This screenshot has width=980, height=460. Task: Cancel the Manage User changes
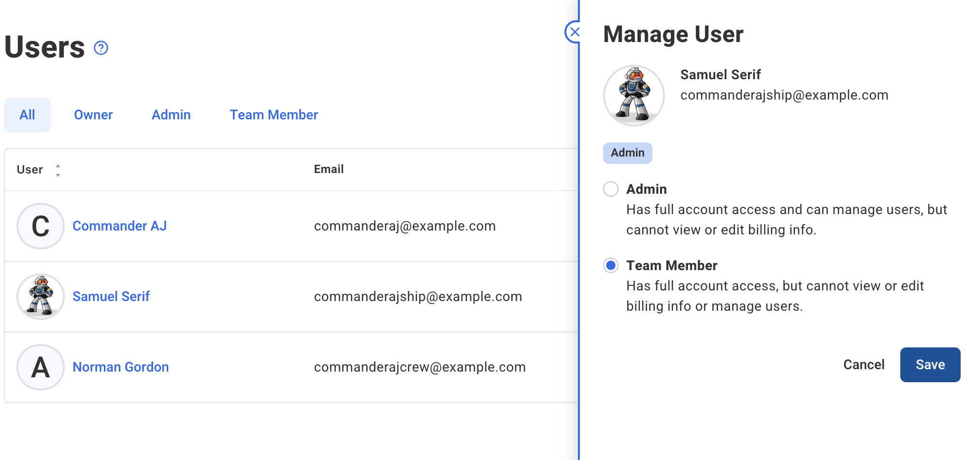(864, 365)
